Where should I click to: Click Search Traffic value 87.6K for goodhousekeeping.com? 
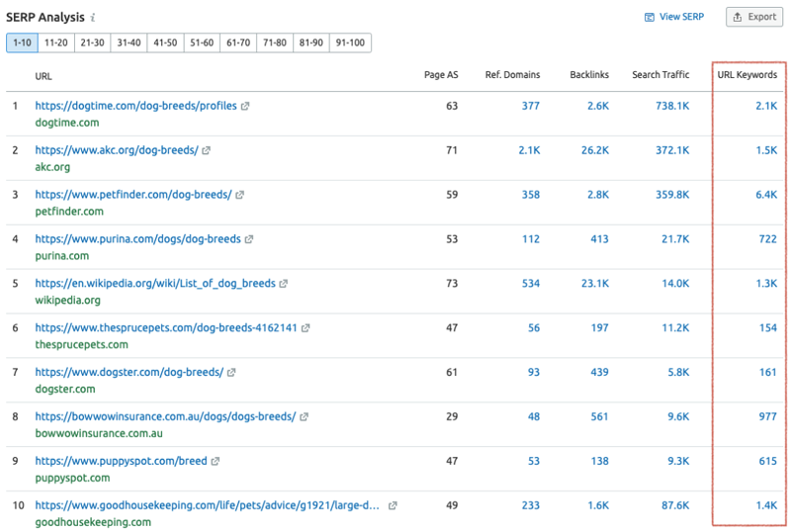click(675, 505)
